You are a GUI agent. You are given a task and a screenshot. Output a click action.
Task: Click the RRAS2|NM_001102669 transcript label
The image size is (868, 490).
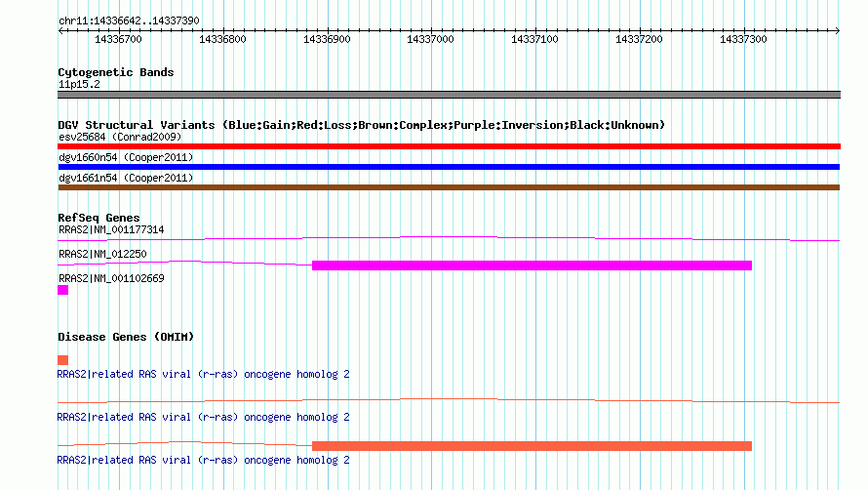(x=111, y=278)
